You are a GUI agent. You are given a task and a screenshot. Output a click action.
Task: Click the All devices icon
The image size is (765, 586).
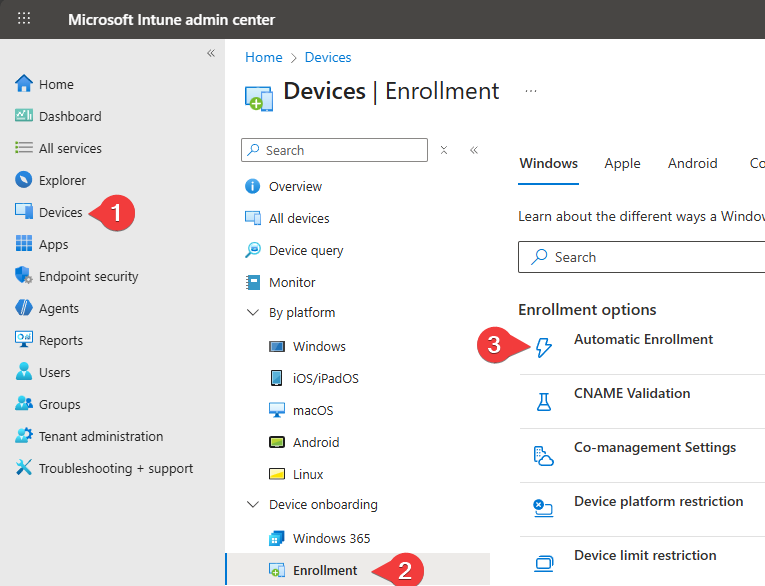[253, 218]
